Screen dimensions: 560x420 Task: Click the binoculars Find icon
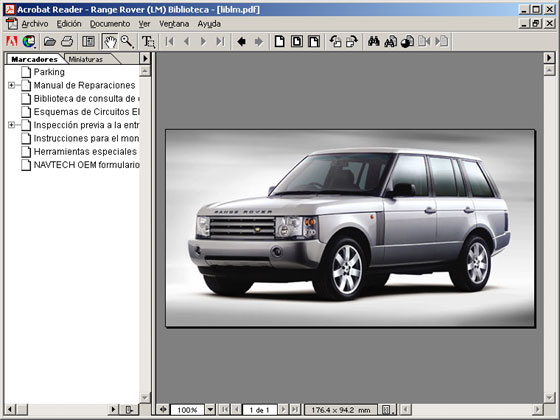click(x=374, y=41)
